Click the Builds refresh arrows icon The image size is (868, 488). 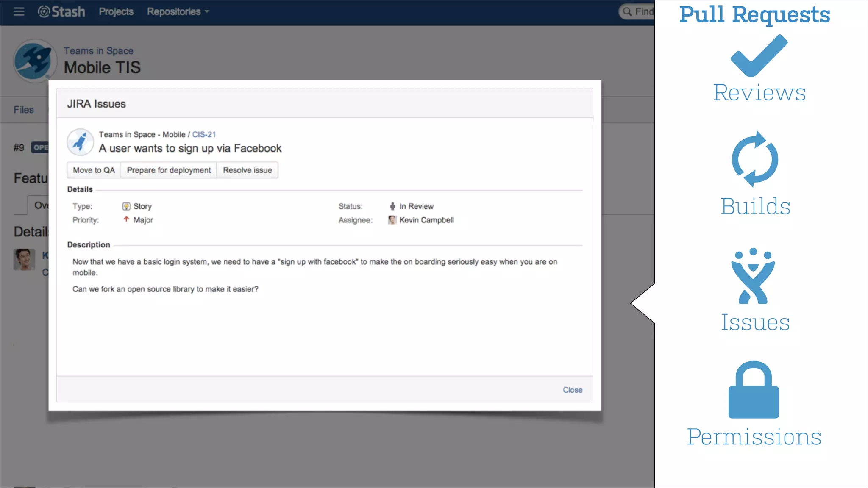[755, 159]
